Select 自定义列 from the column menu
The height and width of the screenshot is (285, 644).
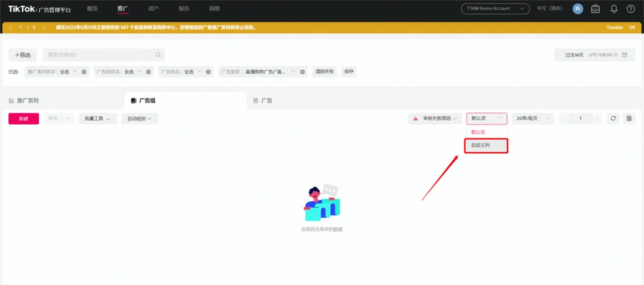coord(486,145)
